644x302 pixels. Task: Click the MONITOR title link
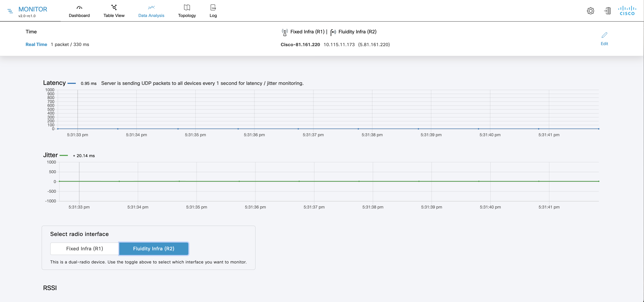33,9
